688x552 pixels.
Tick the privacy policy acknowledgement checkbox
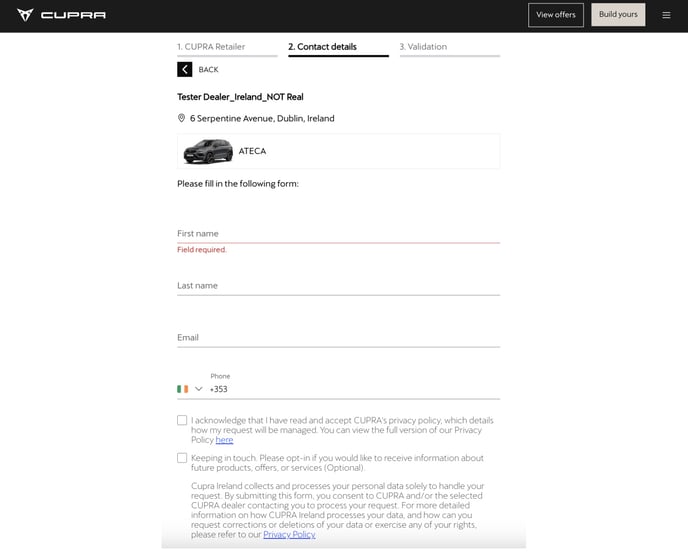point(182,421)
